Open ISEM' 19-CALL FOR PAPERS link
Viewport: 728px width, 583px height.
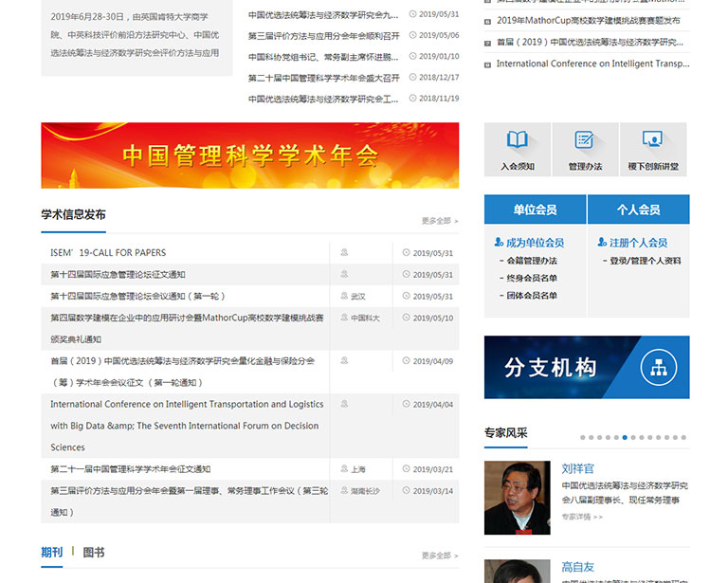(x=108, y=253)
